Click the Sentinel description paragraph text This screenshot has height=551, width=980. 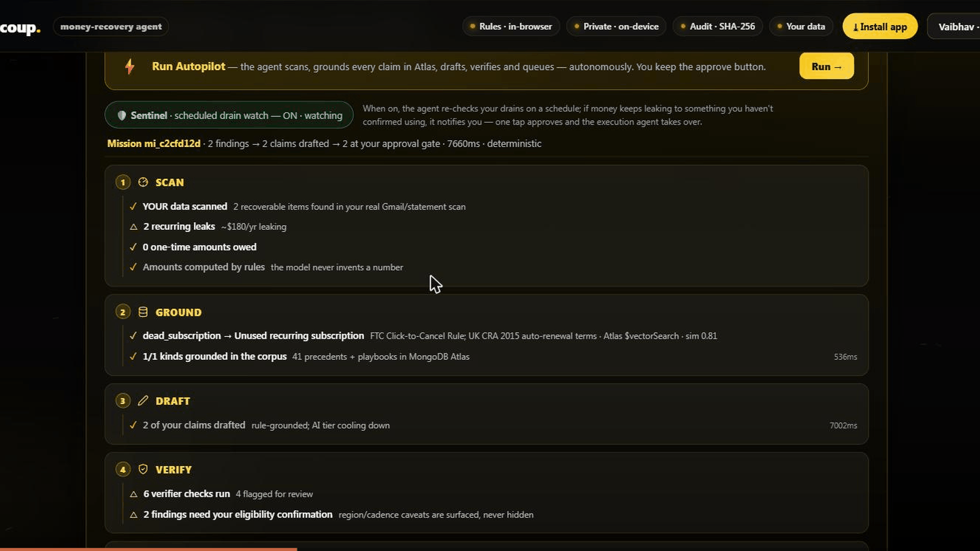[x=568, y=115]
